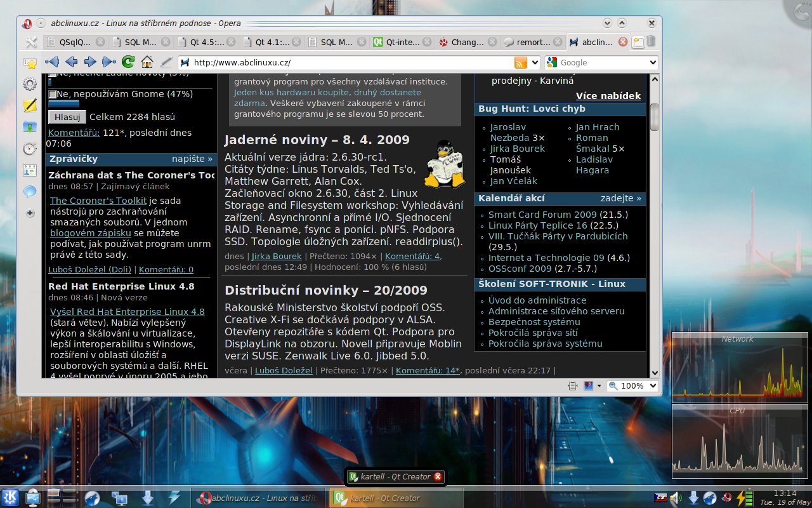The image size is (812, 508).
Task: Open the History panel clock icon
Action: (x=30, y=149)
